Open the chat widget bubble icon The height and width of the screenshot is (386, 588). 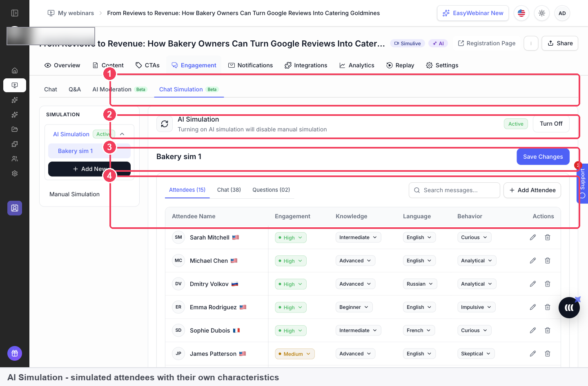point(569,308)
